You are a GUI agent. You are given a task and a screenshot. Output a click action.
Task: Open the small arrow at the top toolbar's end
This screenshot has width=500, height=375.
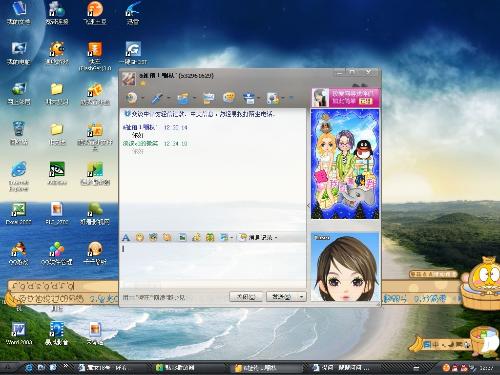[x=291, y=98]
